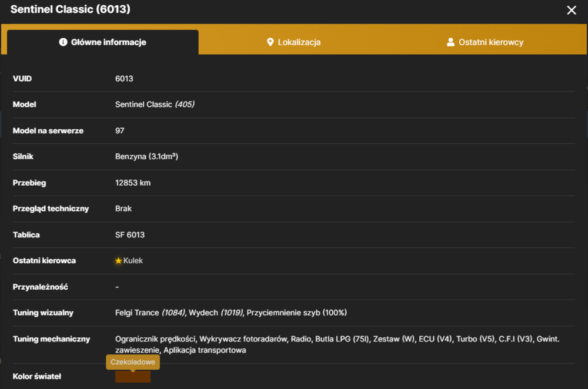Click the Wykrywacz fotoradarów entry
This screenshot has width=588, height=389.
click(243, 339)
